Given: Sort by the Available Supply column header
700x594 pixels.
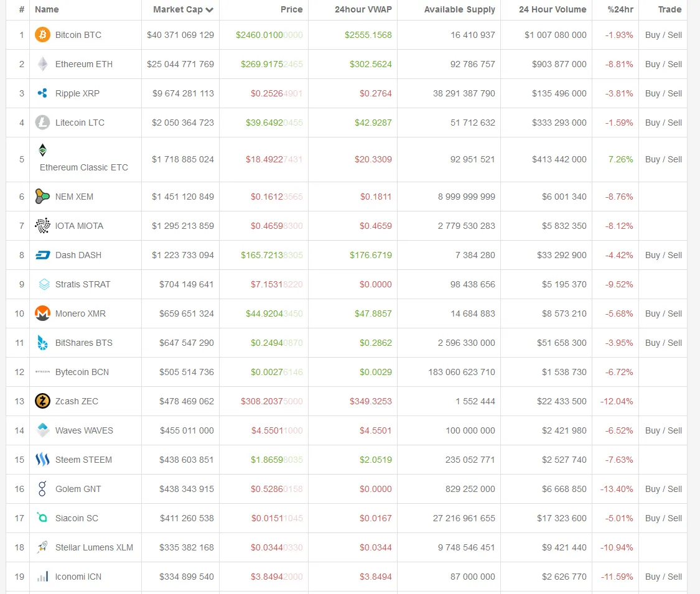Looking at the screenshot, I should click(459, 9).
